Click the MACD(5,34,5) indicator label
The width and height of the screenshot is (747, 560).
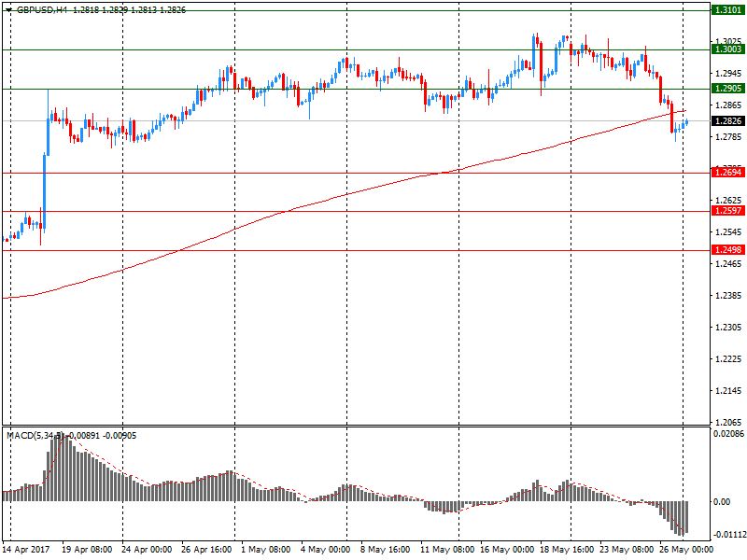[35, 436]
